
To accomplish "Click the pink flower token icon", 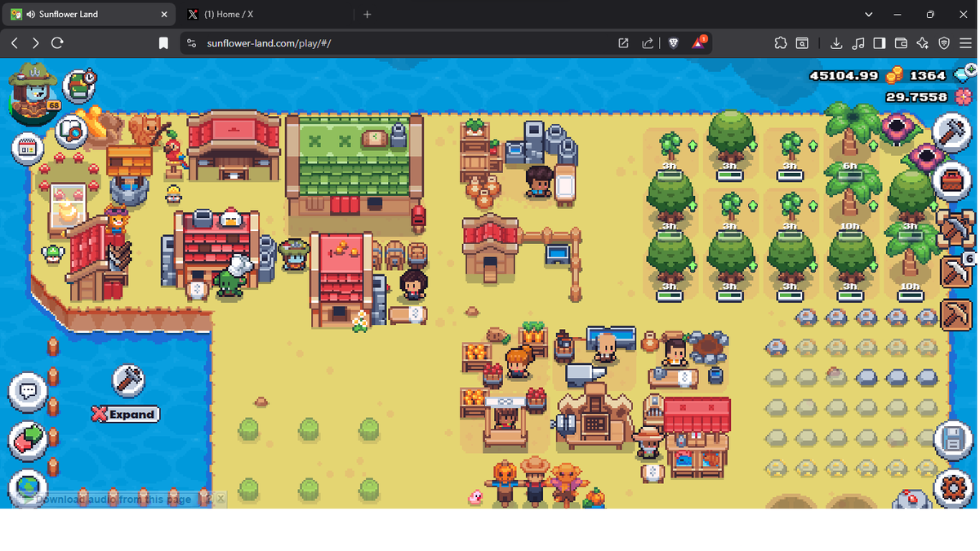I will (x=964, y=97).
